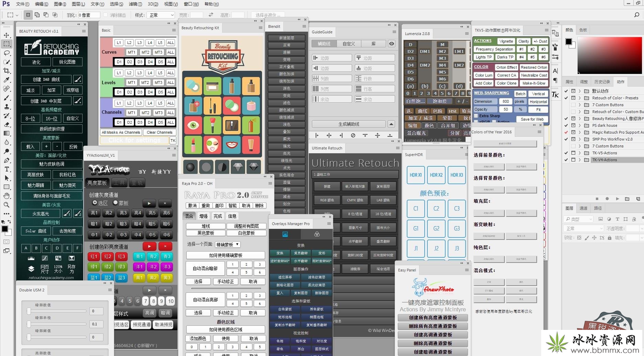Click HDR X2 button in SuperHDR panel
Image resolution: width=644 pixels, height=356 pixels.
436,175
